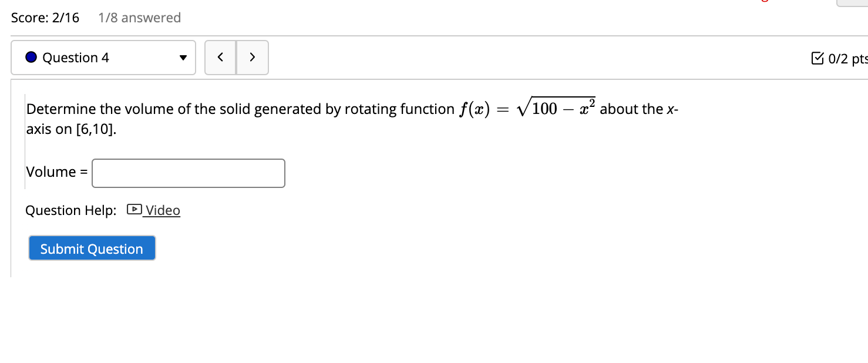
Task: Expand the question selector combo box
Action: pos(103,57)
